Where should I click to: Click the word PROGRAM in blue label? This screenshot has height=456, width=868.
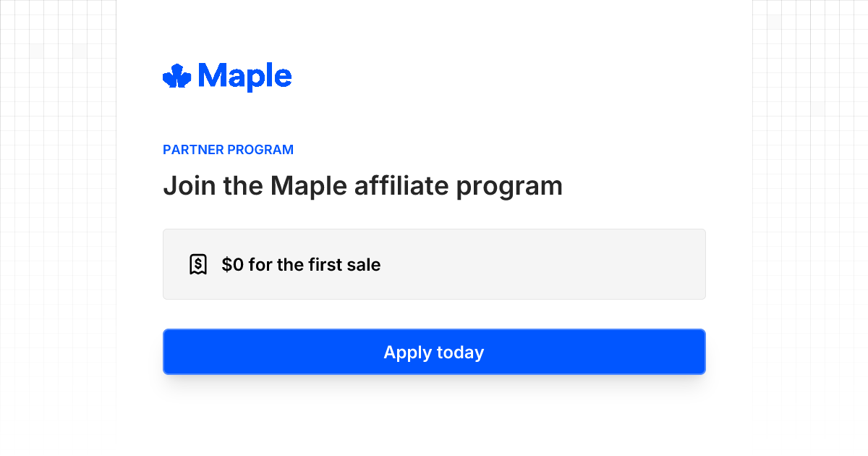point(260,150)
